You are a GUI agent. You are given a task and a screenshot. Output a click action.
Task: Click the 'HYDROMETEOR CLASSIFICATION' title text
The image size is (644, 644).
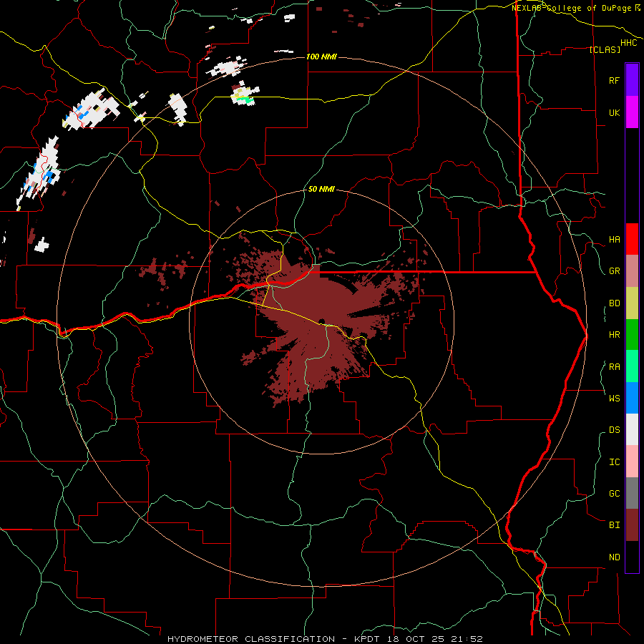coord(251,639)
